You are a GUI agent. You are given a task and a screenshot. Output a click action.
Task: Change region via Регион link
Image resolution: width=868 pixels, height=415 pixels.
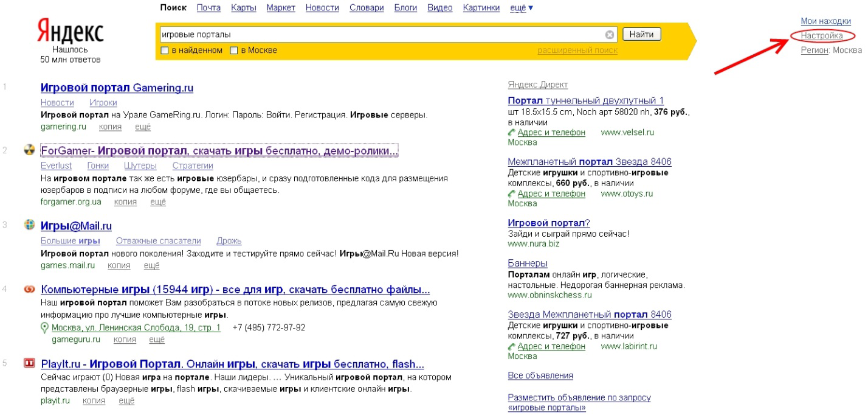pos(815,50)
